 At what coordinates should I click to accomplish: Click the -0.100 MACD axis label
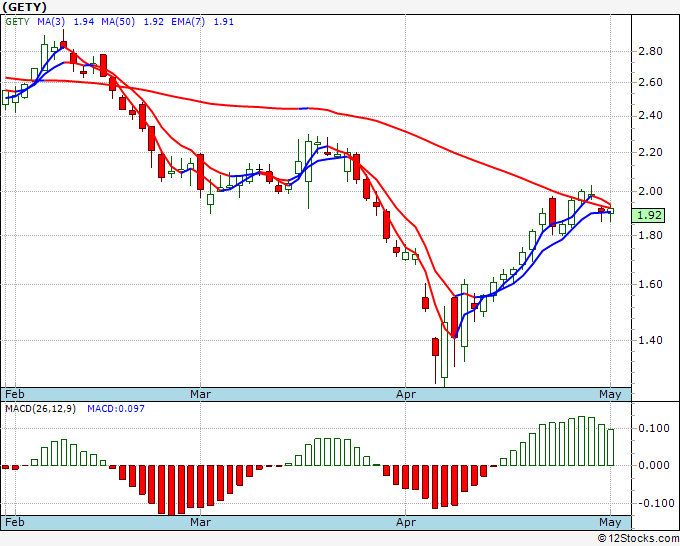(654, 503)
